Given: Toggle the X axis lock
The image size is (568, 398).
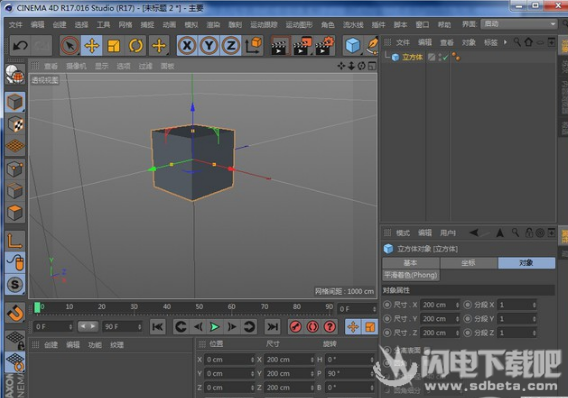Looking at the screenshot, I should (187, 46).
